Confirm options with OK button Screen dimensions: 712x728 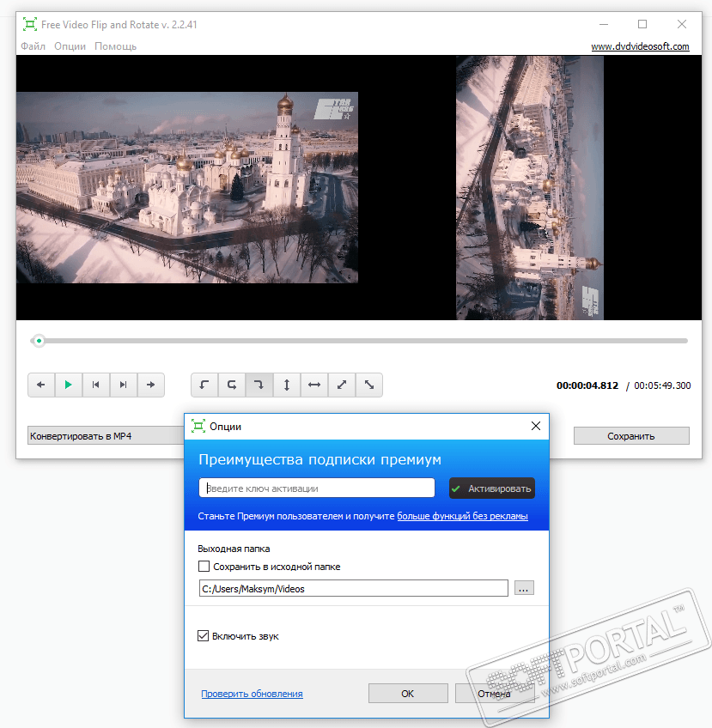coord(408,693)
